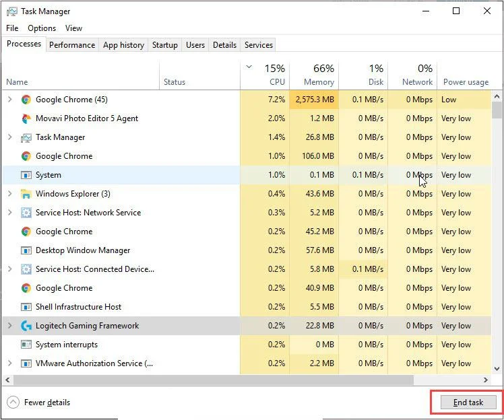Screen dimensions: 504x420
Task: Expand Service Host: Network Service
Action: point(10,213)
